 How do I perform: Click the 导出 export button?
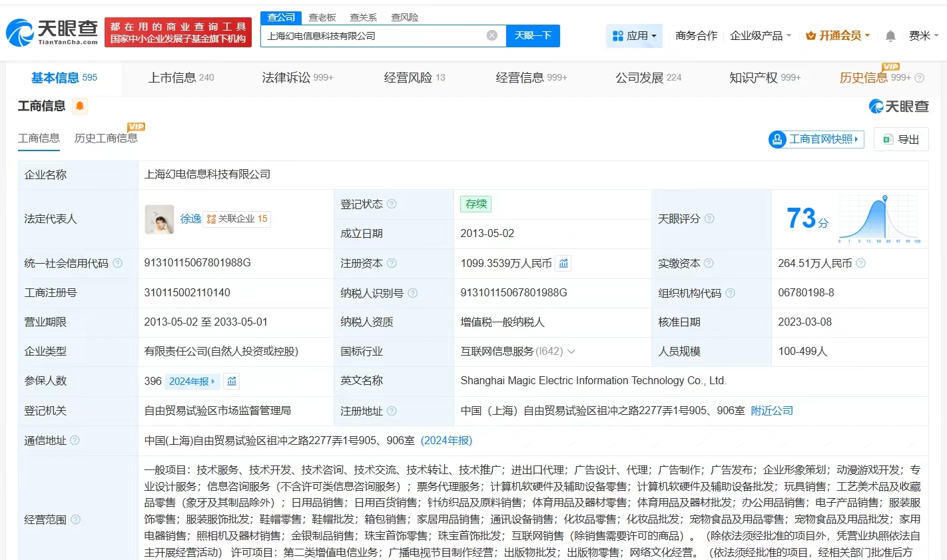(901, 139)
